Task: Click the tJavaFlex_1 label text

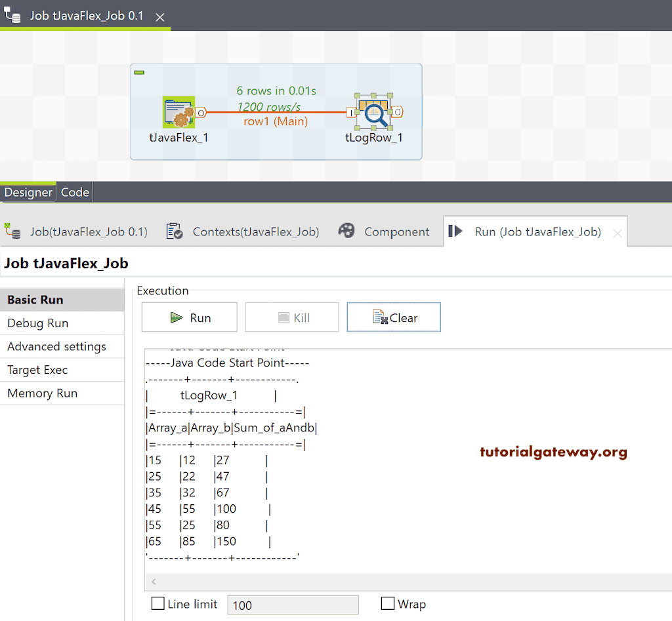Action: [178, 138]
